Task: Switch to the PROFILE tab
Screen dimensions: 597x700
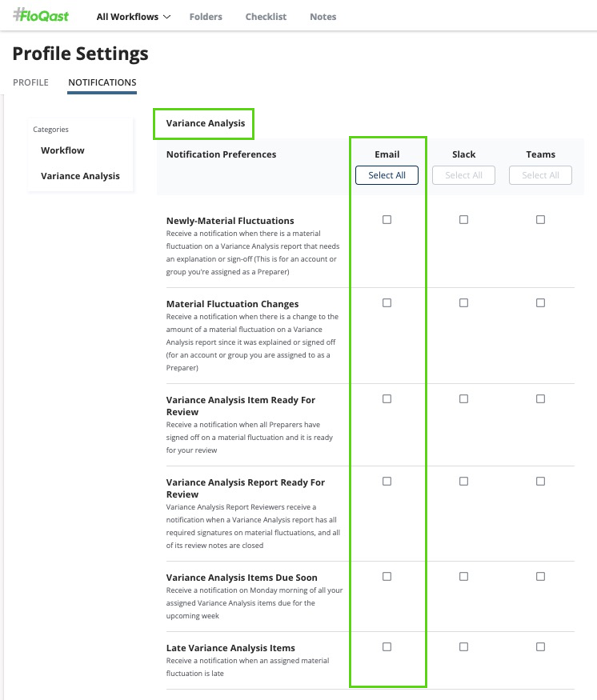Action: click(x=30, y=82)
